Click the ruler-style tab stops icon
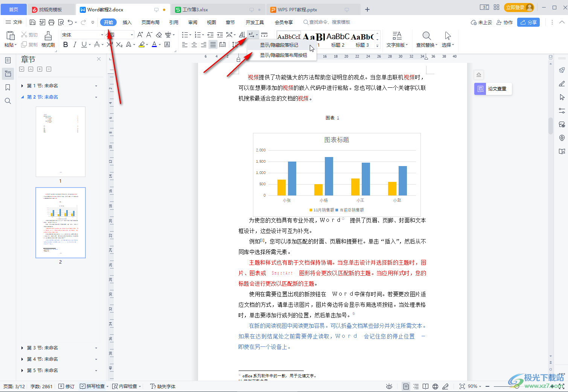The width and height of the screenshot is (568, 392). click(265, 35)
